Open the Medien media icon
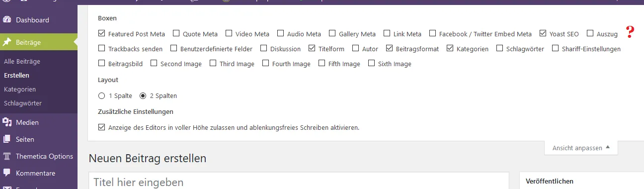 point(7,122)
